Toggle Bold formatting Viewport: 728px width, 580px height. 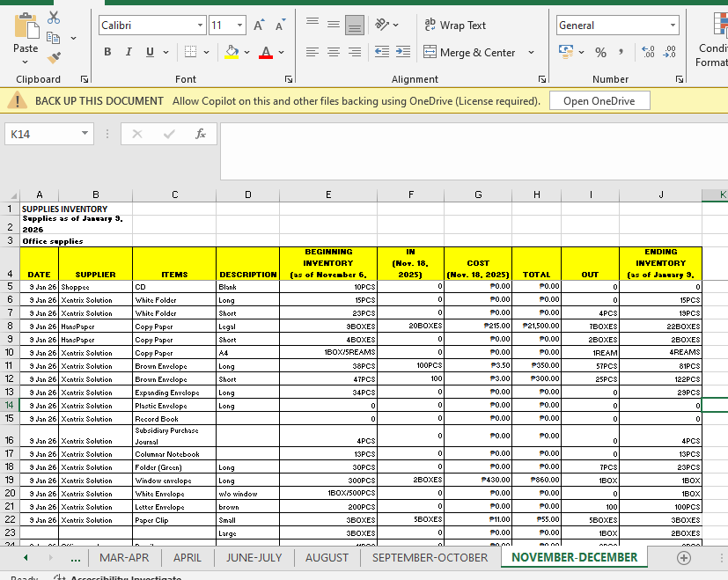tap(107, 53)
